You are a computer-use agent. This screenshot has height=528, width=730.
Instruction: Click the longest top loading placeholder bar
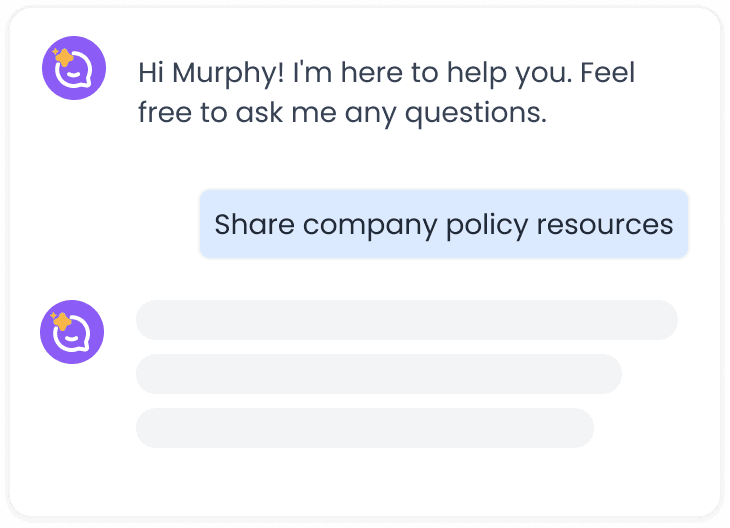[406, 320]
